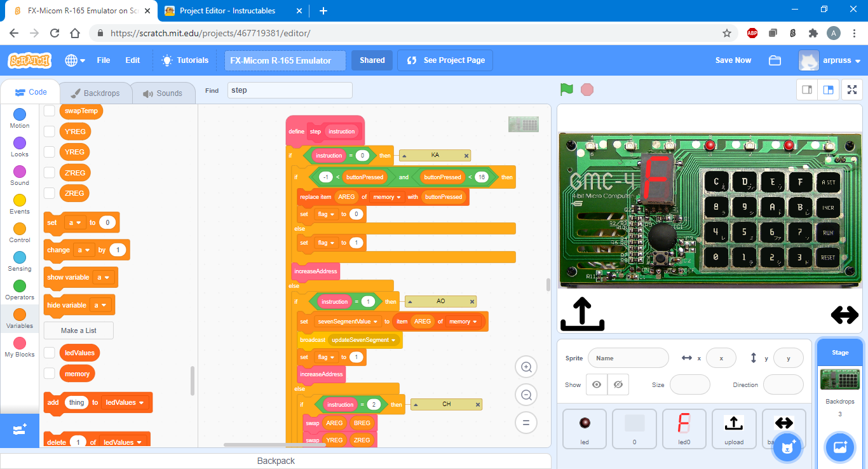868x469 pixels.
Task: Tick the Z'REG variable checkbox
Action: pos(49,172)
